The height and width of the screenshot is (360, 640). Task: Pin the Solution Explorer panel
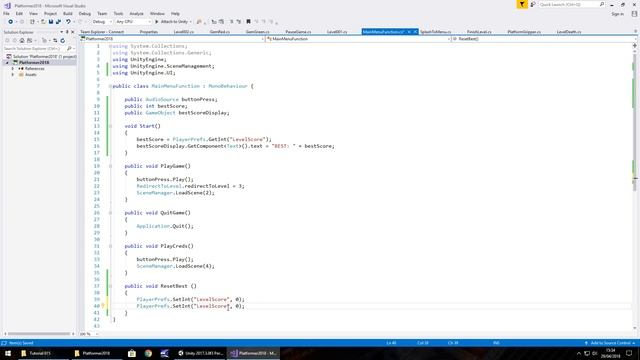(67, 32)
